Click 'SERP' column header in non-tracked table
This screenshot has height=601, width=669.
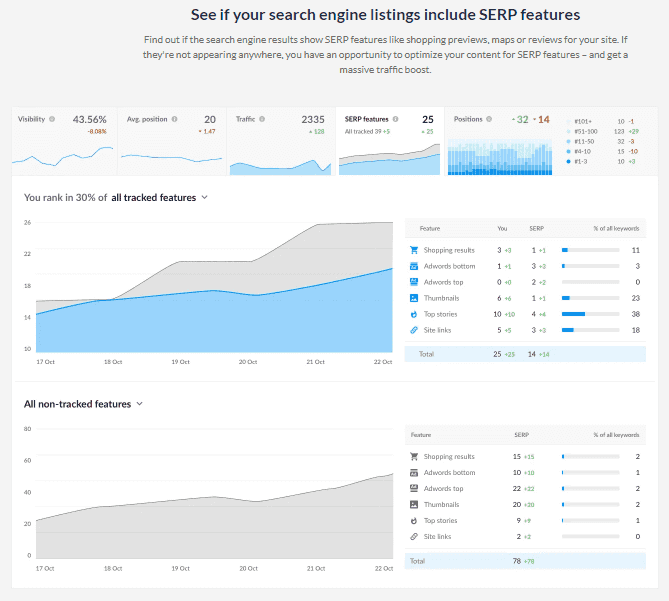point(521,435)
